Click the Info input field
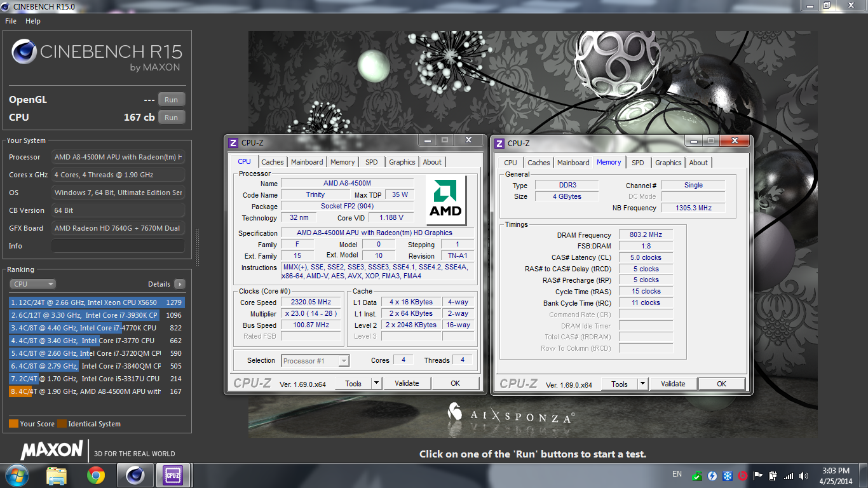868x488 pixels. [x=118, y=246]
